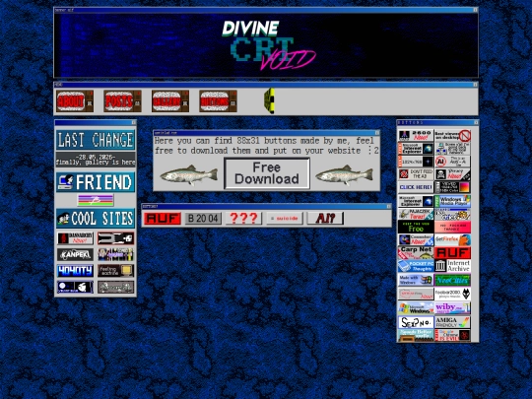Screen dimensions: 532x399
Task: Open the feeling machine site badge
Action: tap(115, 271)
